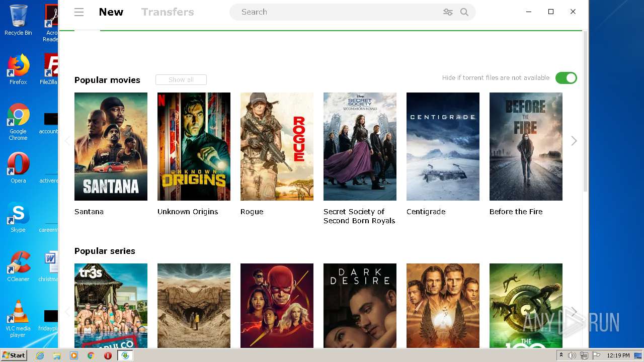This screenshot has height=362, width=644.
Task: Go back in popular movies carousel
Action: 67,141
